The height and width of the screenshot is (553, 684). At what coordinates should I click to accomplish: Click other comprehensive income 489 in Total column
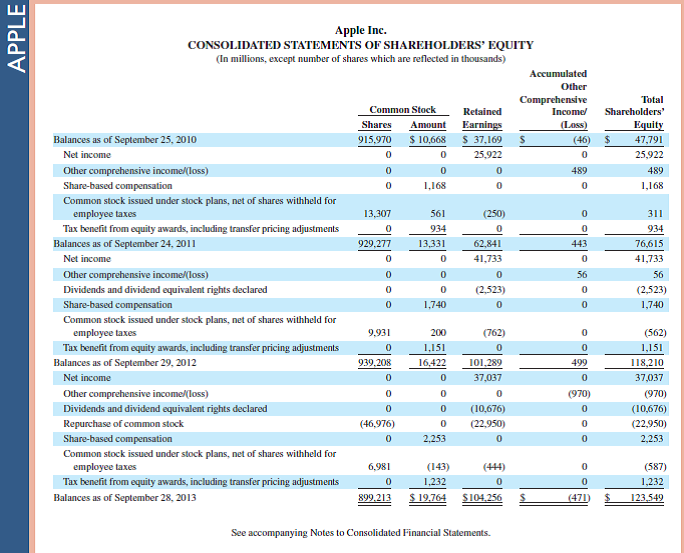pos(655,171)
